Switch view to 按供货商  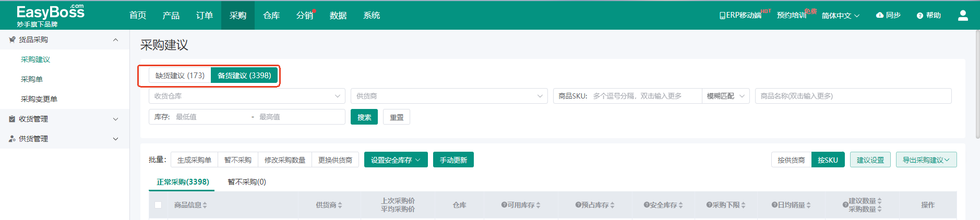pos(791,160)
